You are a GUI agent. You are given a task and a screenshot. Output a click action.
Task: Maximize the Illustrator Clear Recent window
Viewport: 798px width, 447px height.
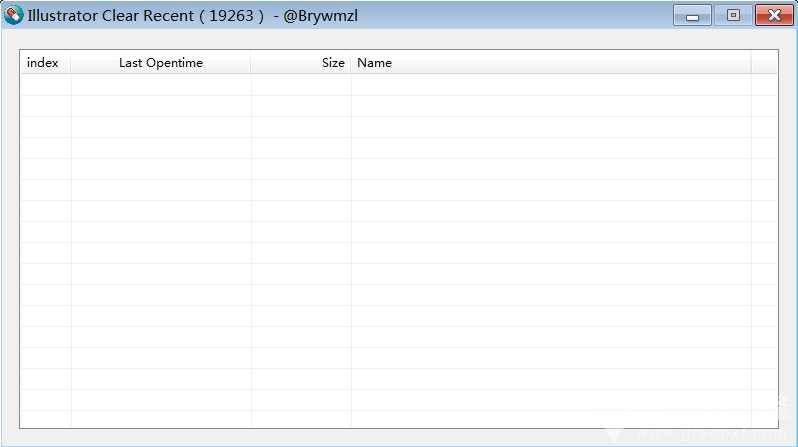733,16
